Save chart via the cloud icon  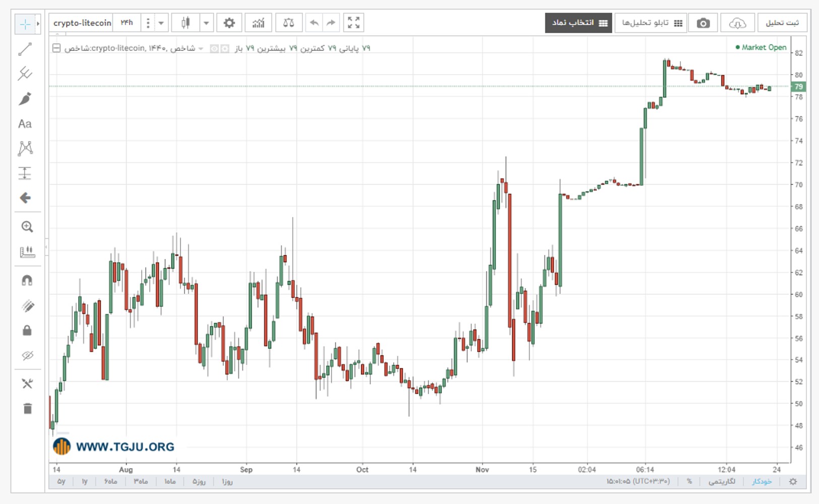click(737, 23)
